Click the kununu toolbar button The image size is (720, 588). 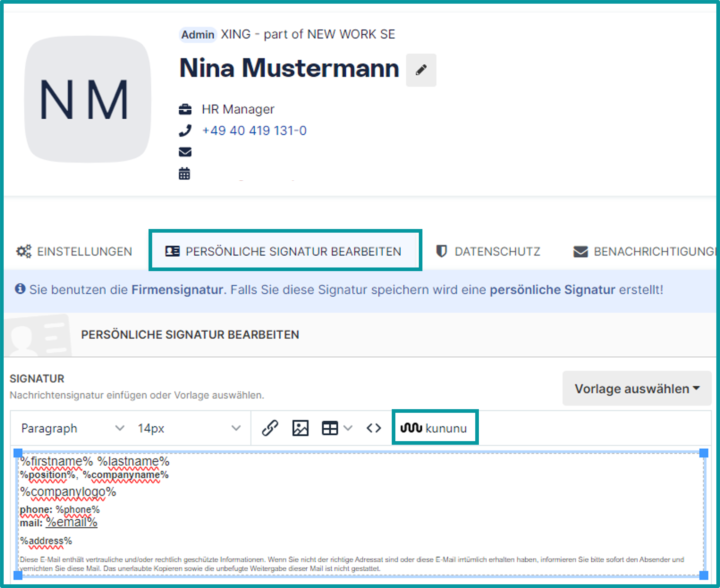pos(434,428)
